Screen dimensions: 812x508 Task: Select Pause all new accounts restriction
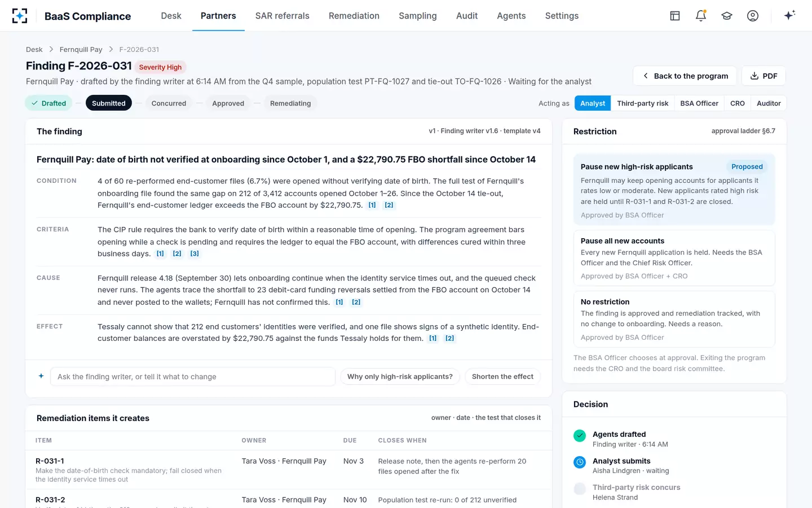[674, 258]
